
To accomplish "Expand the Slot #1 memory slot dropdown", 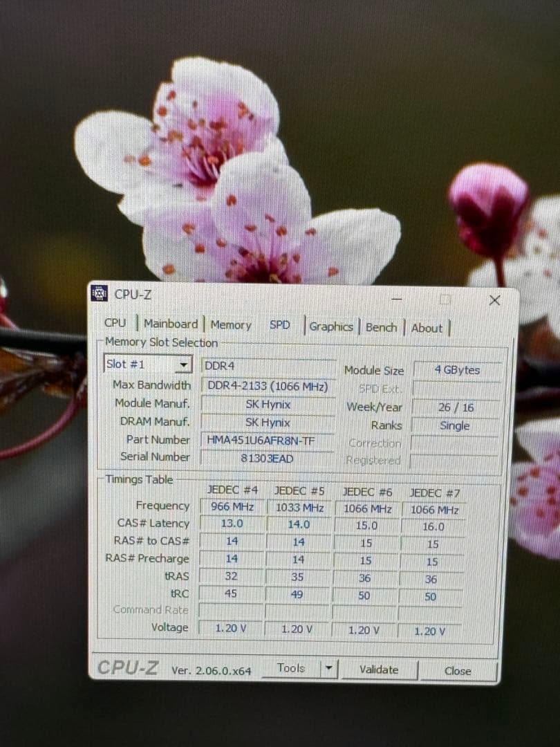I will 183,364.
